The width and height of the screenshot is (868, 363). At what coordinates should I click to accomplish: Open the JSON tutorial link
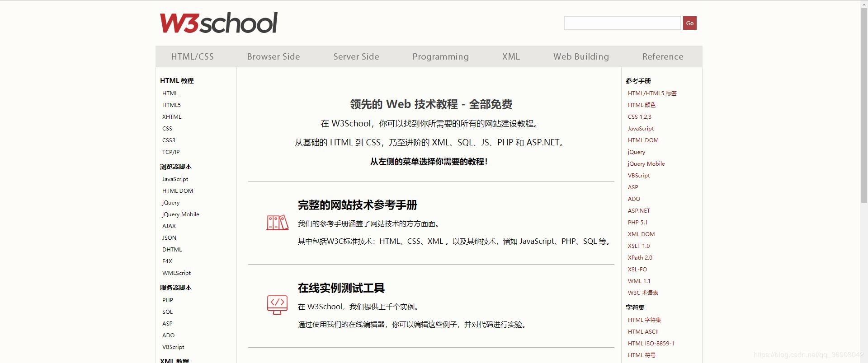[x=170, y=238]
